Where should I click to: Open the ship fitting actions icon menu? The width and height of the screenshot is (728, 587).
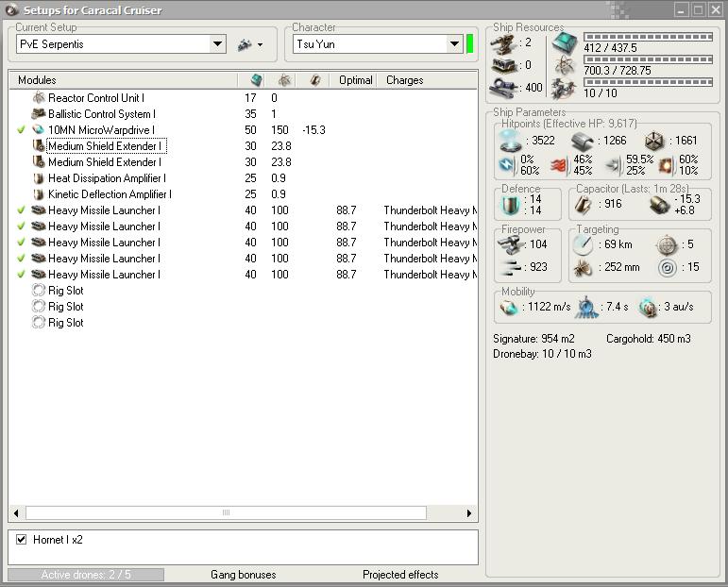pyautogui.click(x=250, y=44)
